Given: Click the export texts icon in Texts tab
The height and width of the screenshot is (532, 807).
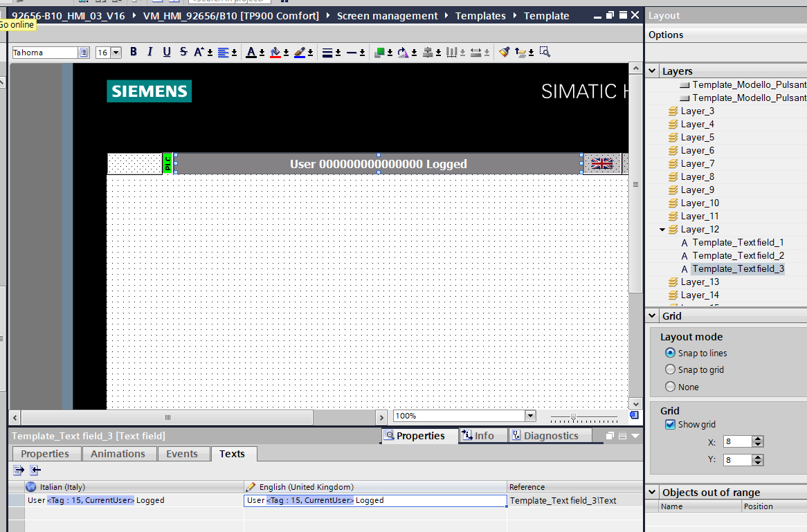Looking at the screenshot, I should pos(19,470).
